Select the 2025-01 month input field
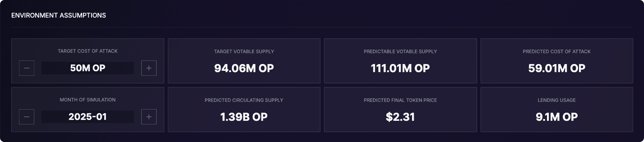The height and width of the screenshot is (142, 644). (88, 117)
